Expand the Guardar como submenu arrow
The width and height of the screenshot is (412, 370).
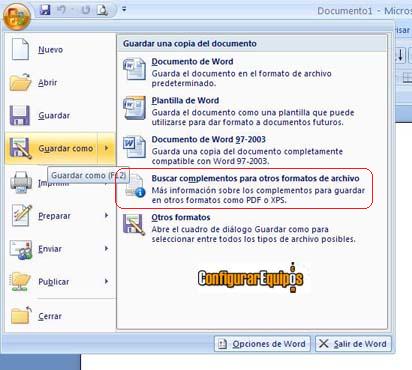coord(106,148)
